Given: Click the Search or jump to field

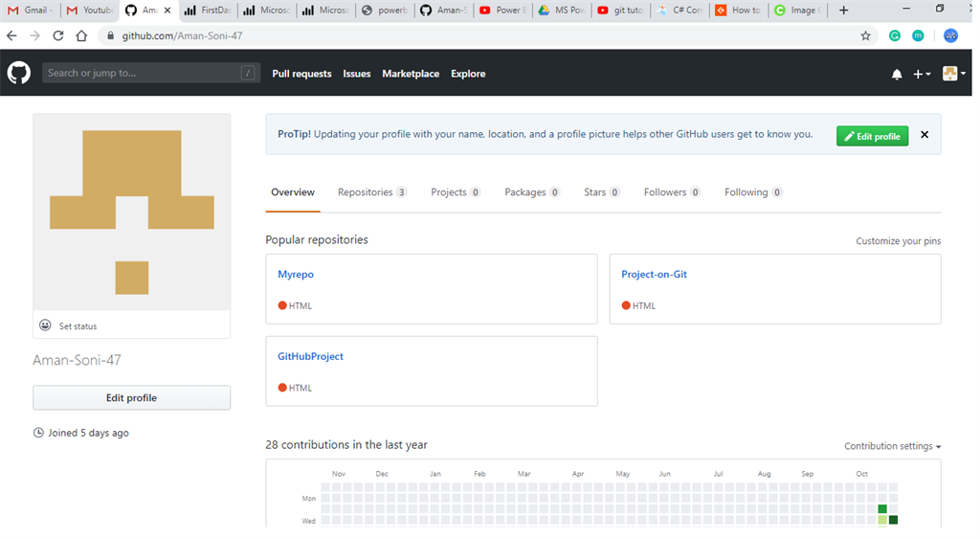Looking at the screenshot, I should pyautogui.click(x=150, y=73).
